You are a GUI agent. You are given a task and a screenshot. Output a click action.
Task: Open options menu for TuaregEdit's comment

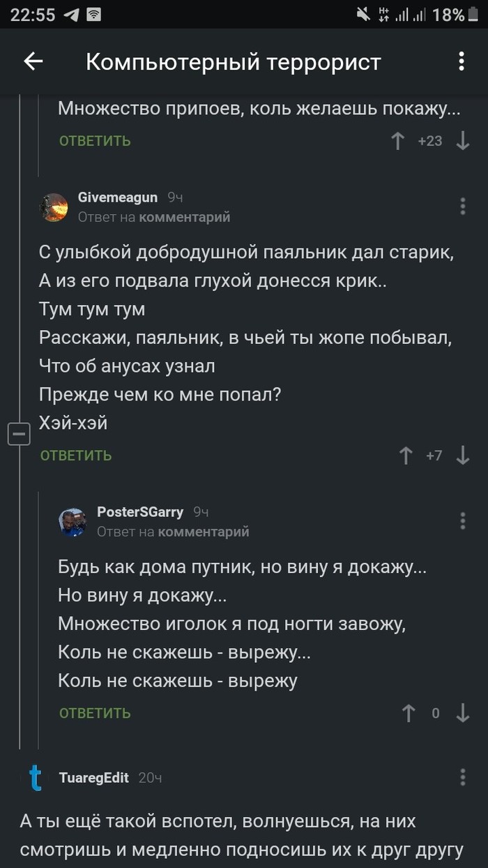pos(462,778)
